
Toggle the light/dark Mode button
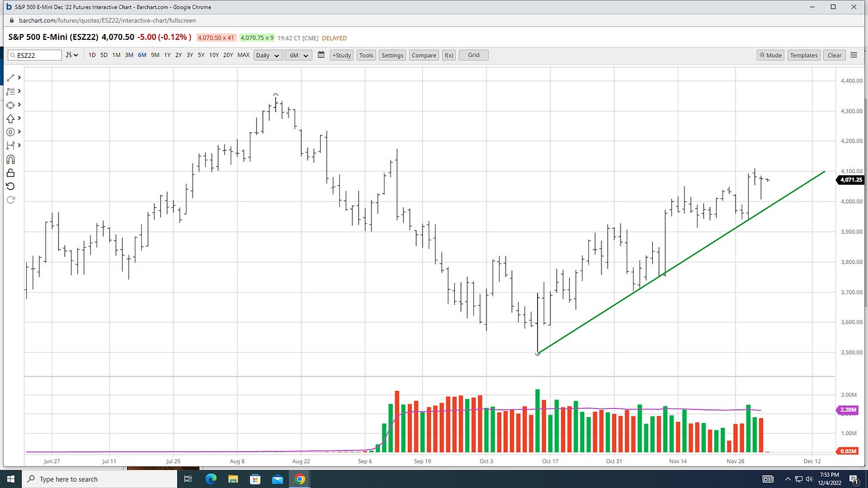tap(770, 55)
